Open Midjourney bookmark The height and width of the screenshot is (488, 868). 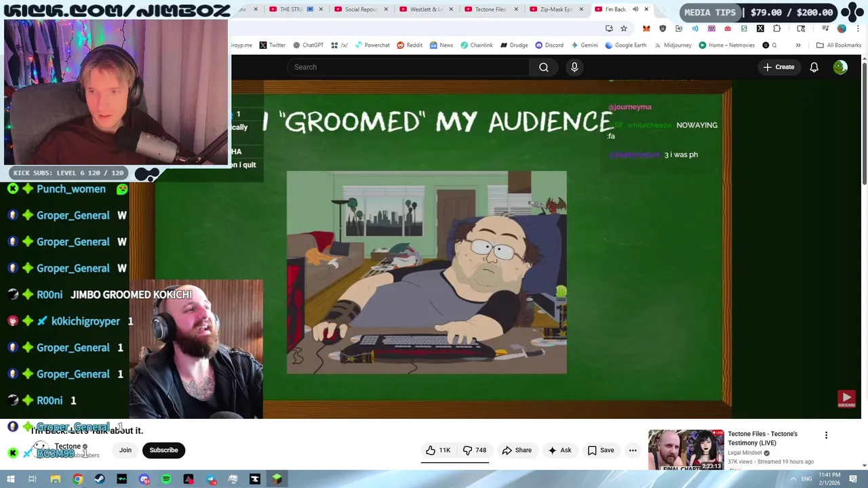pyautogui.click(x=673, y=45)
